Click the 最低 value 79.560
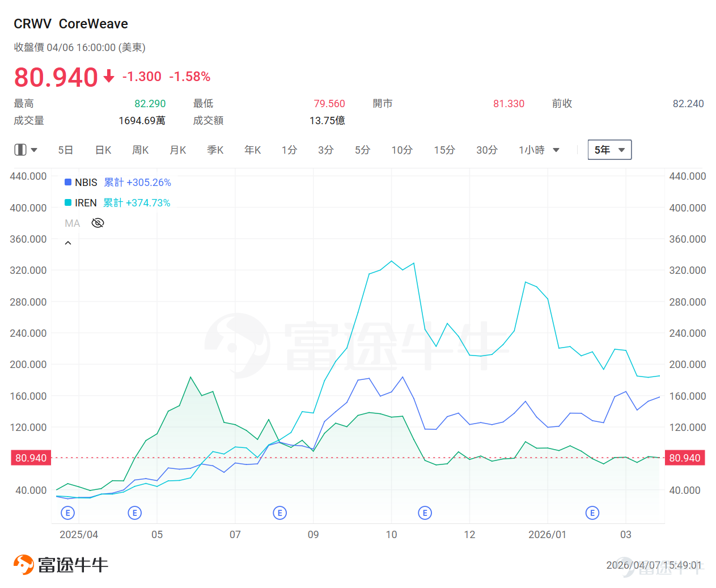 click(x=329, y=104)
